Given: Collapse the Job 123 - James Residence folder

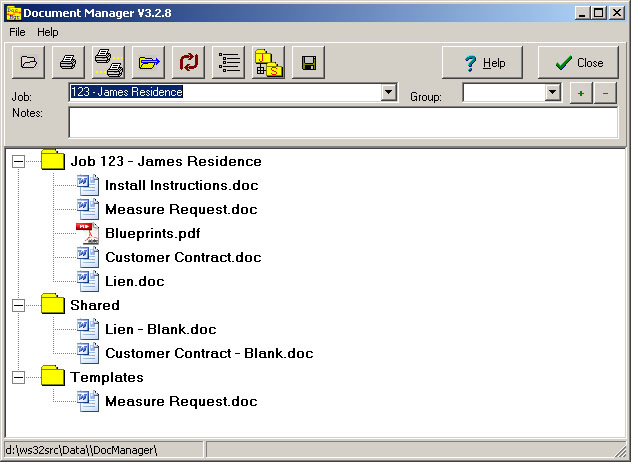Looking at the screenshot, I should tap(18, 161).
